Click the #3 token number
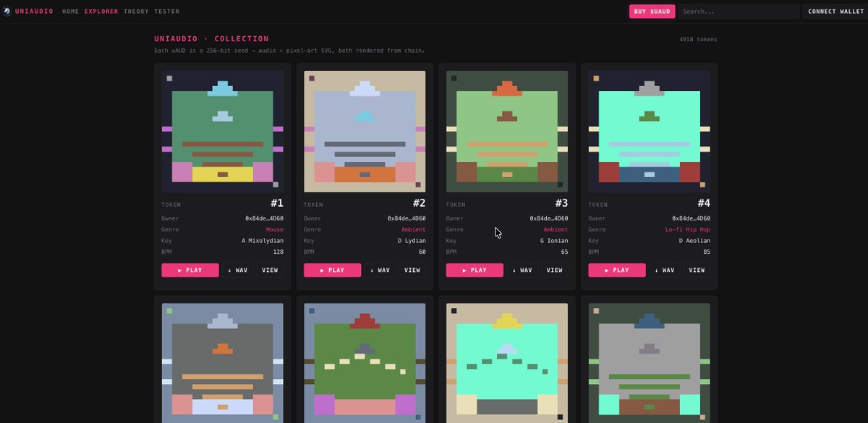Image resolution: width=868 pixels, height=423 pixels. (561, 204)
